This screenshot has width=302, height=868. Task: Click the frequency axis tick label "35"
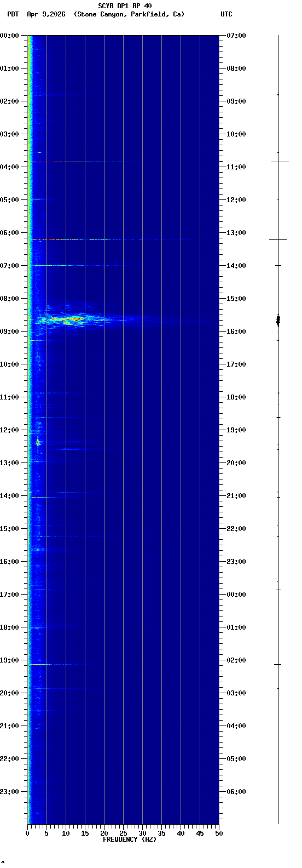point(161,833)
